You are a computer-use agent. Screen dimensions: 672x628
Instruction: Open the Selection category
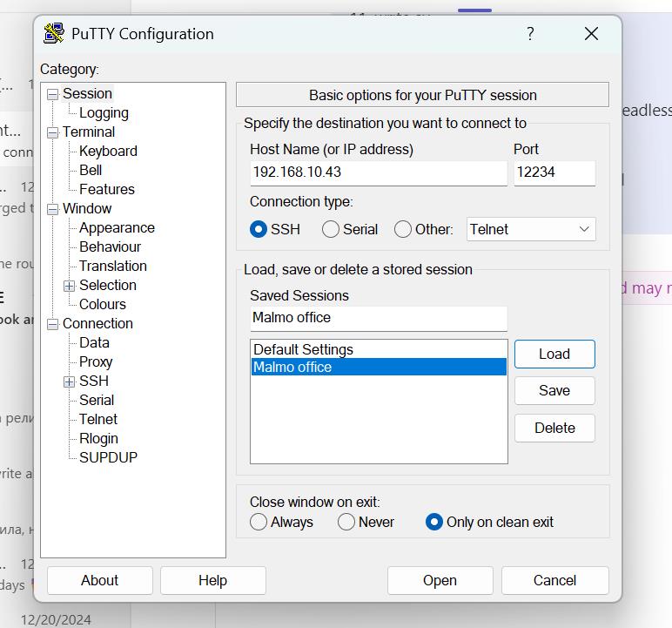click(x=108, y=286)
